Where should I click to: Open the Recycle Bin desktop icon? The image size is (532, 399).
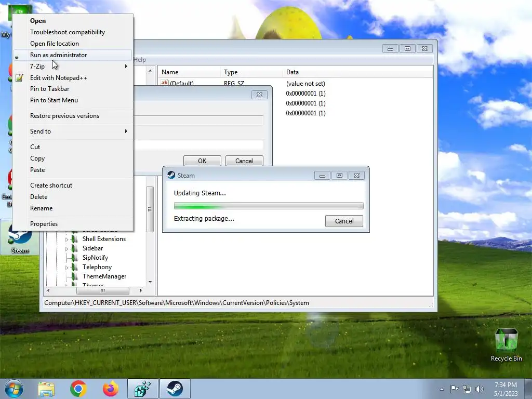pyautogui.click(x=506, y=344)
